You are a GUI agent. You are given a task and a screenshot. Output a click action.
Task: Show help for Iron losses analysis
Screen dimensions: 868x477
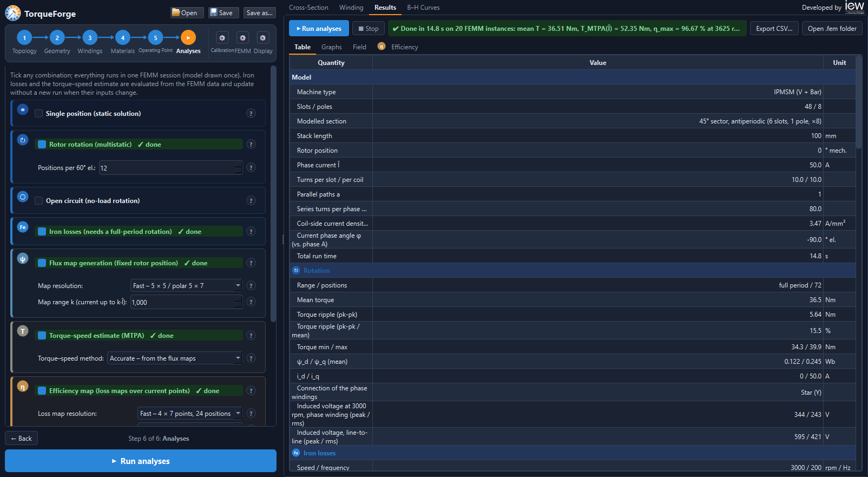coord(251,232)
